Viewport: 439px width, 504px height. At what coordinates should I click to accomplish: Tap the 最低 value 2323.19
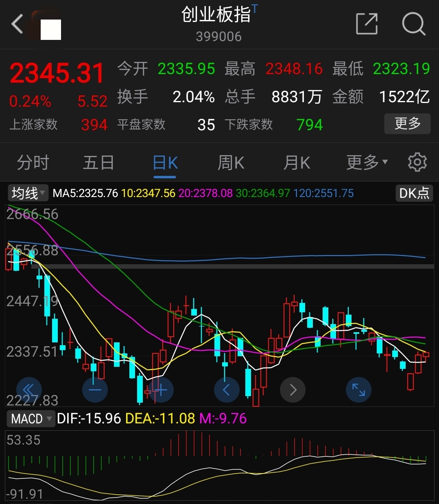click(x=402, y=69)
